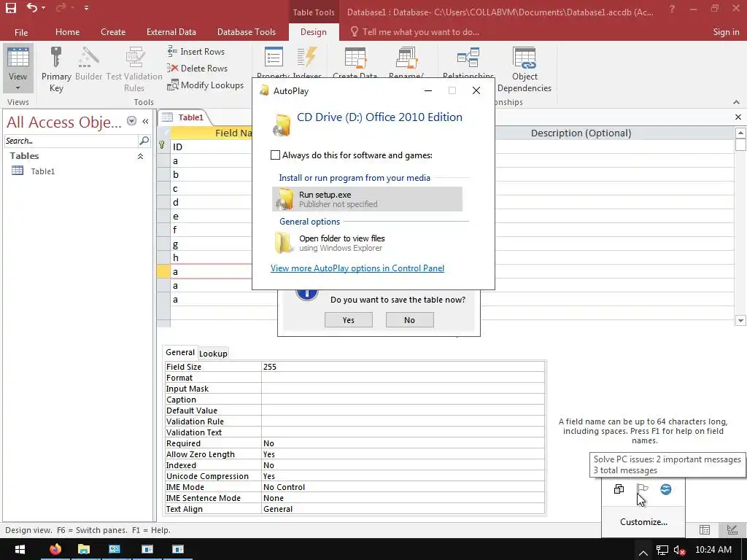
Task: Click Insert Rows in the Tools group
Action: pyautogui.click(x=196, y=52)
